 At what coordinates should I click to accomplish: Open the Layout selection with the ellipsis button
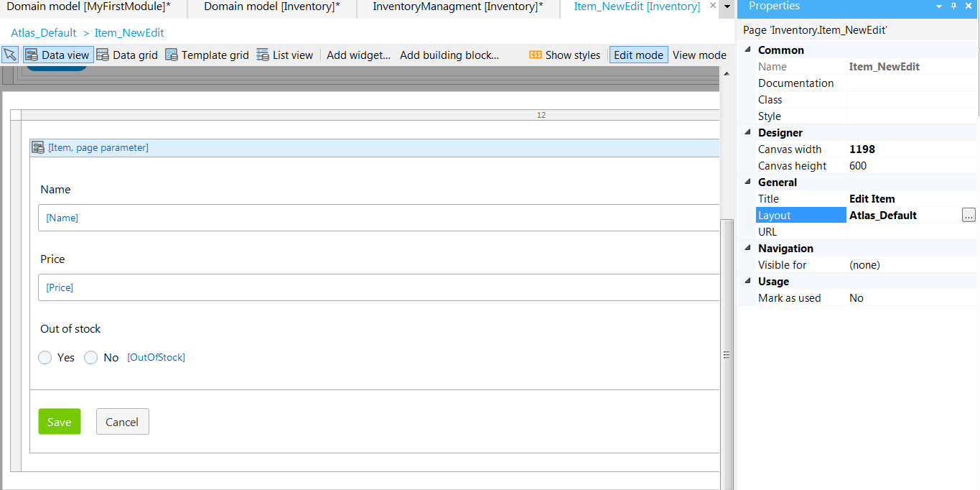click(969, 215)
